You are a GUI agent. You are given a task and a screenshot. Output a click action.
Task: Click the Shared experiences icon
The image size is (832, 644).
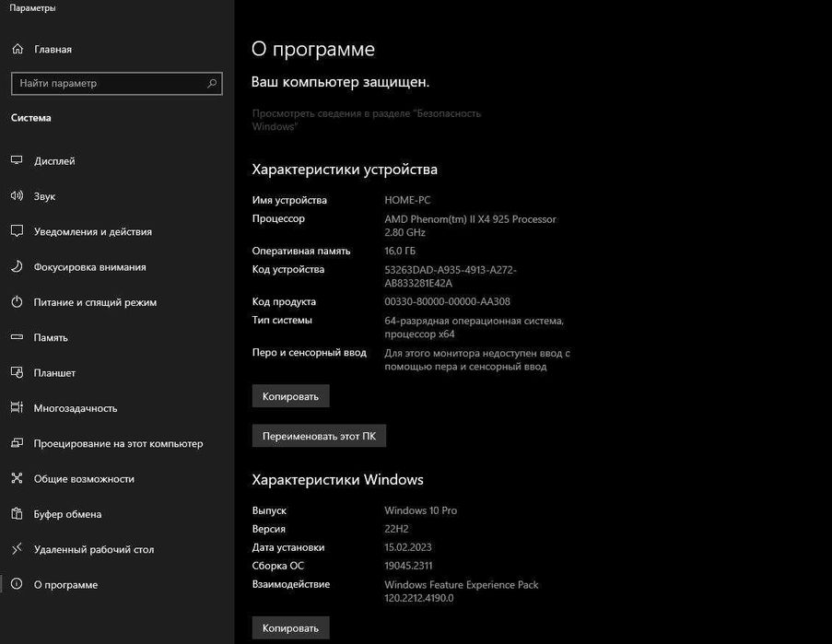17,478
